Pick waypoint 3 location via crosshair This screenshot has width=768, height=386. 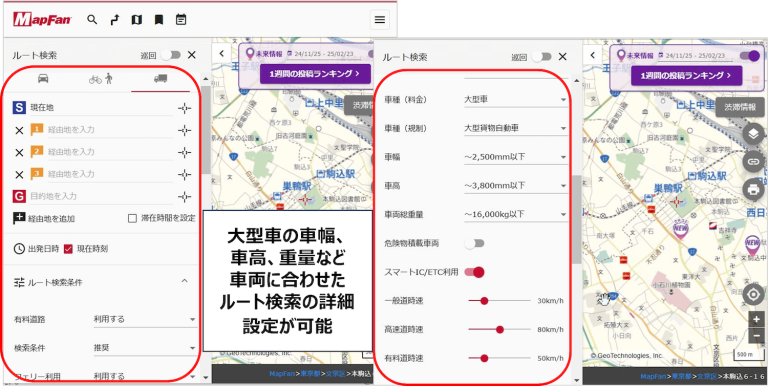pos(184,174)
